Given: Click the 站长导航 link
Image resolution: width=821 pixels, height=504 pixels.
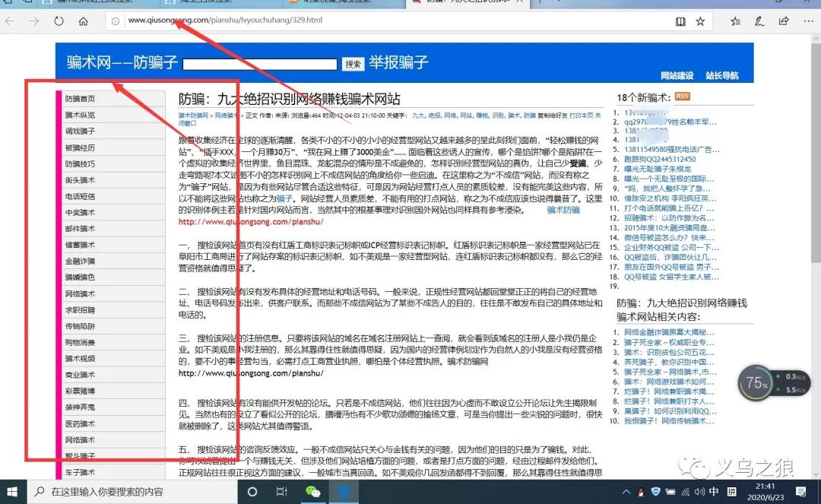Looking at the screenshot, I should click(721, 75).
